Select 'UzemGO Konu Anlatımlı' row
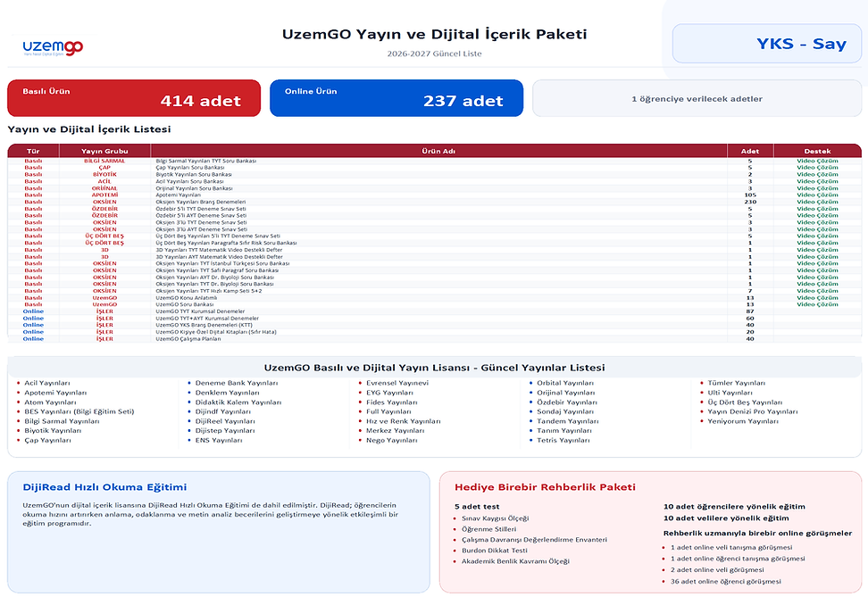Image resolution: width=868 pixels, height=605 pixels. [435, 297]
